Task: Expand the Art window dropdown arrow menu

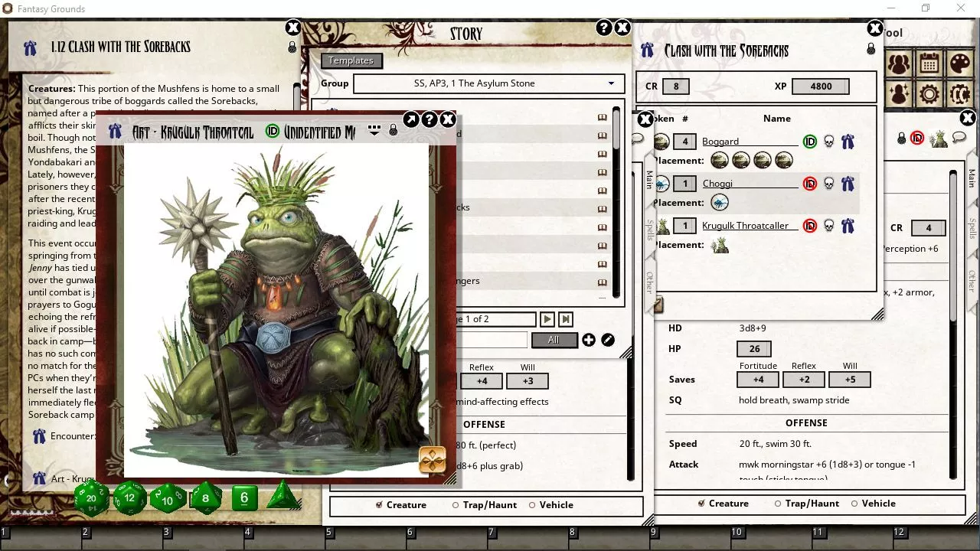Action: coord(374,131)
